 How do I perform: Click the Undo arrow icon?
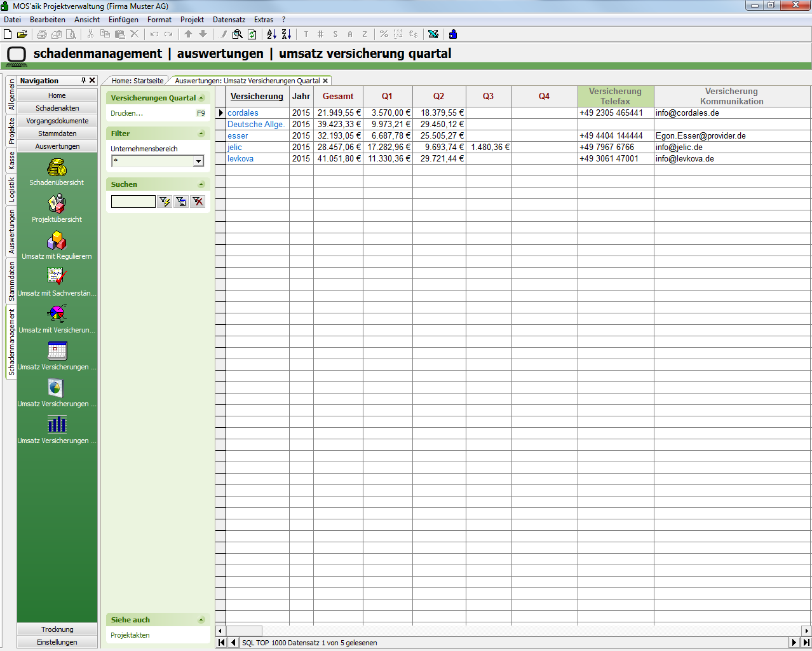click(154, 34)
